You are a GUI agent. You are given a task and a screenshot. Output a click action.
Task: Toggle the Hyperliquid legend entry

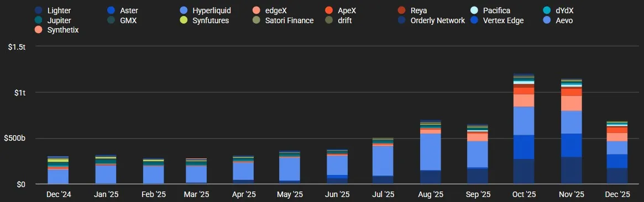click(x=205, y=10)
